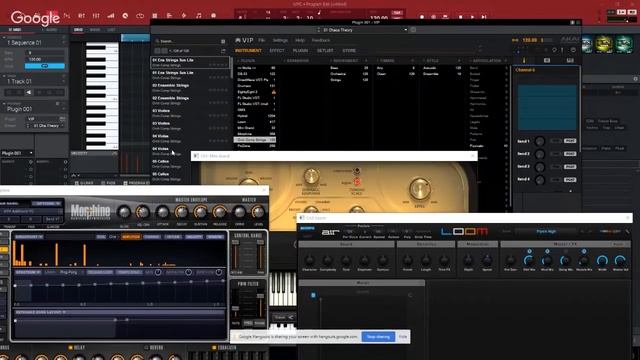Click the ascending bars icon in MPC toolbar
Image resolution: width=640 pixels, height=360 pixels.
(x=111, y=16)
